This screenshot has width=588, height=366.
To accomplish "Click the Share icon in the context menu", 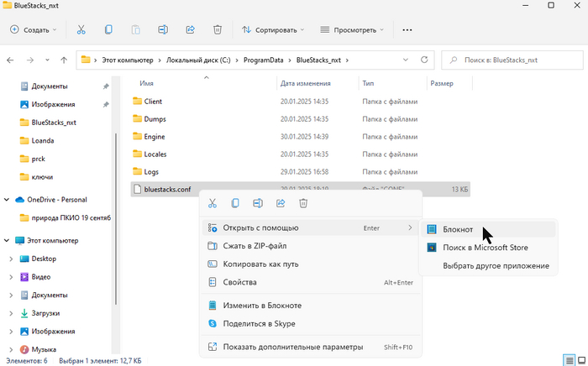I will (x=281, y=203).
